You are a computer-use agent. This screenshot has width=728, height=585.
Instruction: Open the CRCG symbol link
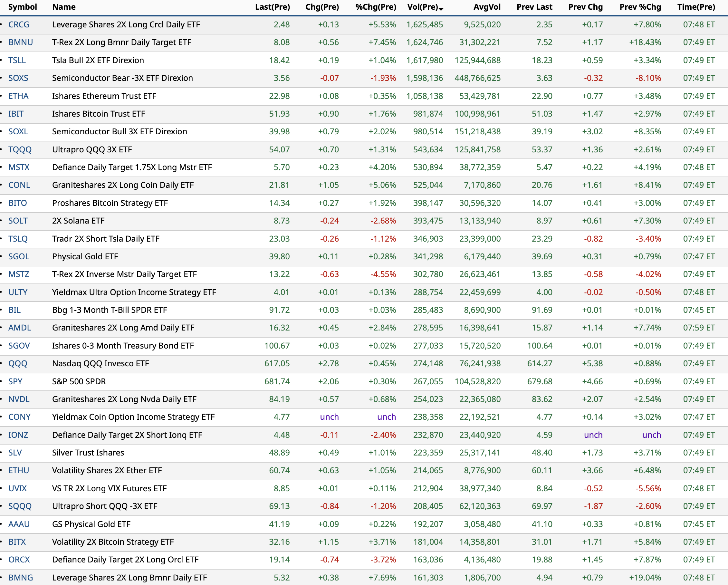19,25
